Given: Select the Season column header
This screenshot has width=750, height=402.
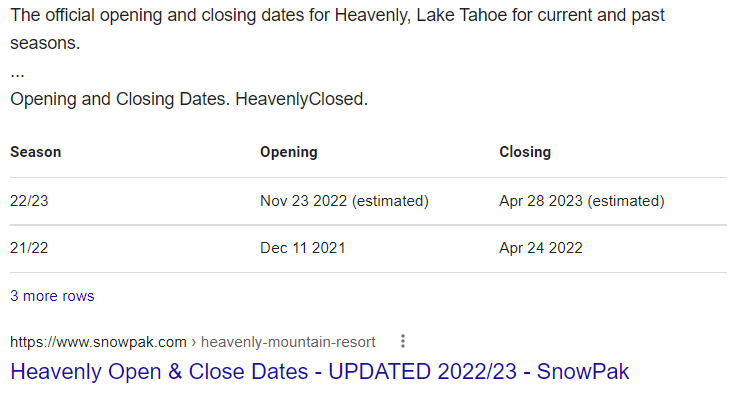Looking at the screenshot, I should click(36, 152).
